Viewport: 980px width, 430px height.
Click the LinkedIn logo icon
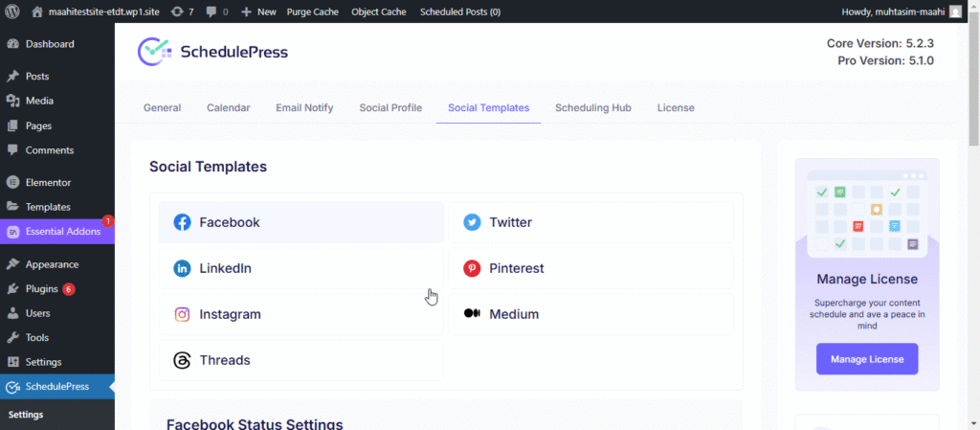[x=182, y=268]
